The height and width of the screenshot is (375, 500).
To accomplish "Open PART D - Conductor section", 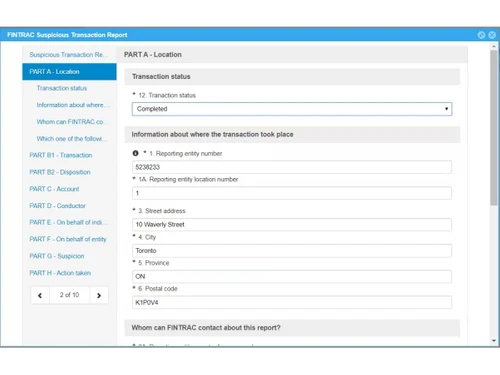I will [x=57, y=206].
